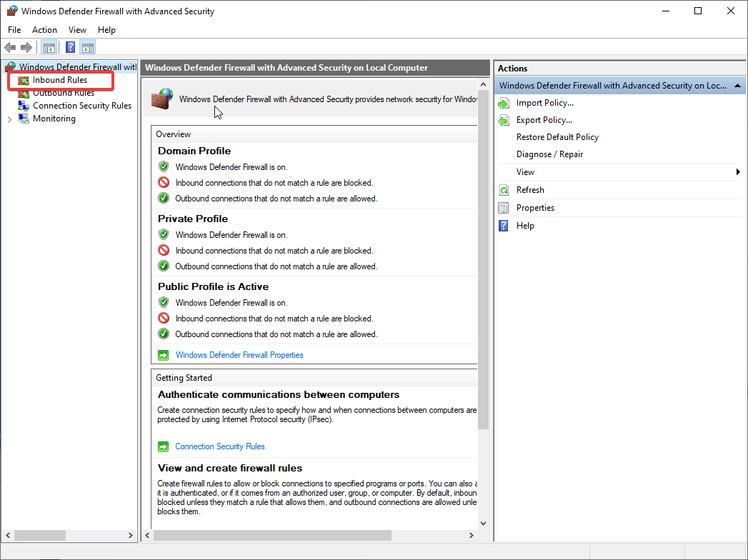Open Windows Defender Firewall Properties link
Viewport: 748px width, 560px height.
tap(239, 355)
